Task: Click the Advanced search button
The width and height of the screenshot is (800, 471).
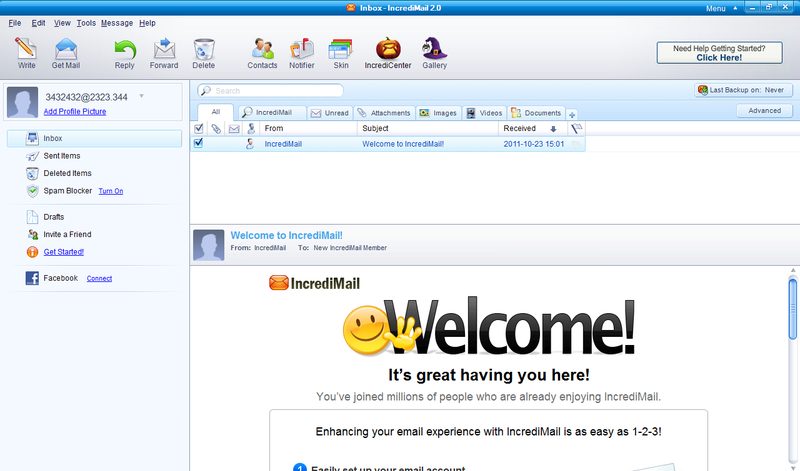Action: click(764, 111)
